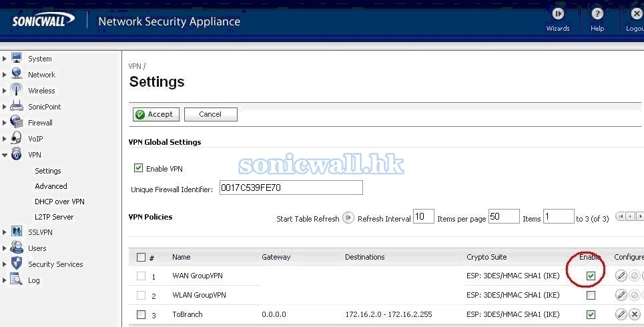This screenshot has width=644, height=327.
Task: Click the Wireless antenna icon
Action: [x=17, y=90]
